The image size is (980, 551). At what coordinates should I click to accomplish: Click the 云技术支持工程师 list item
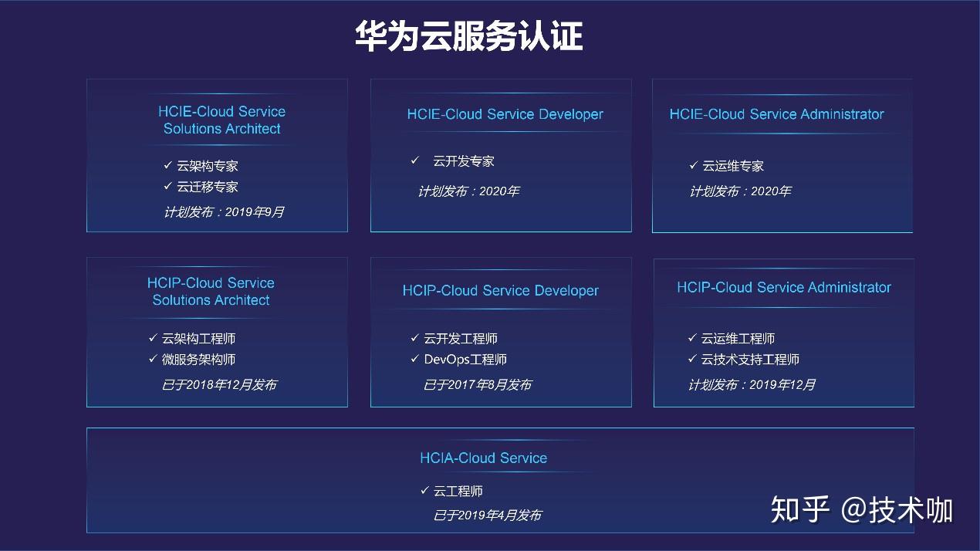point(750,360)
